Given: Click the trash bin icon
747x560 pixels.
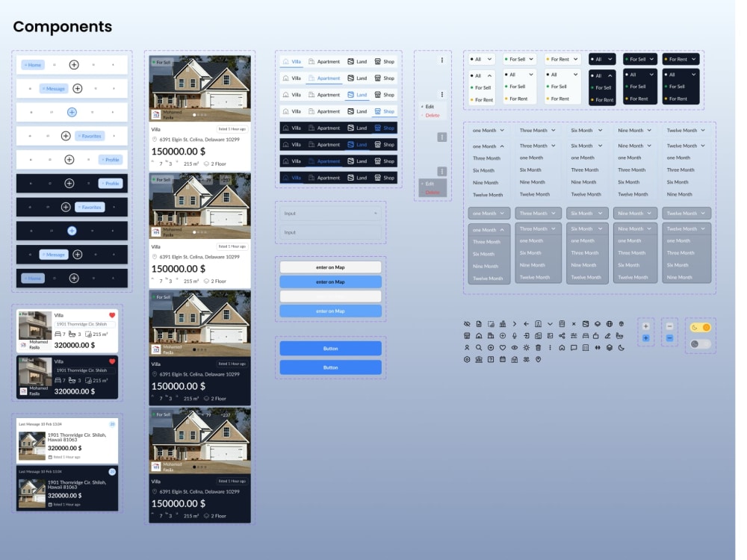Looking at the screenshot, I should click(539, 348).
